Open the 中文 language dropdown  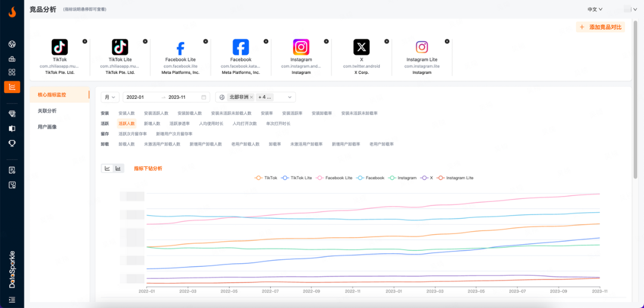[x=595, y=10]
